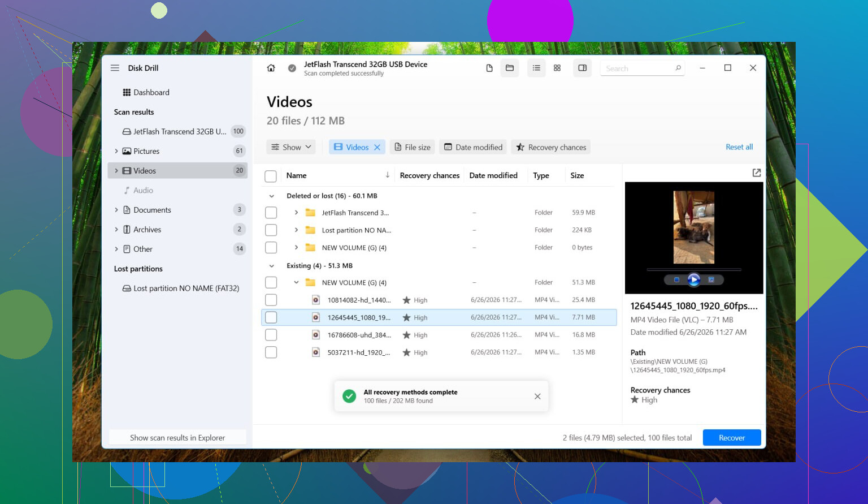Image resolution: width=868 pixels, height=504 pixels.
Task: Toggle the select-all checkbox in header
Action: [x=271, y=176]
